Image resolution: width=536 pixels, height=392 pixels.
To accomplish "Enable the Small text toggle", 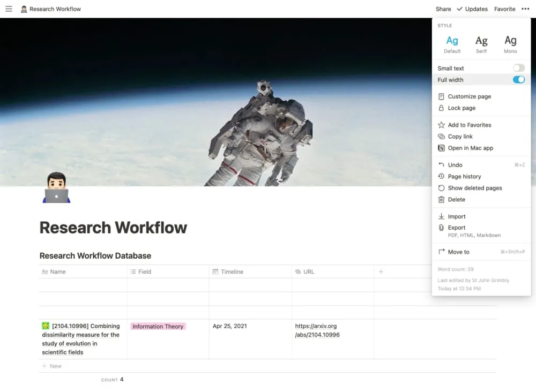I will (x=518, y=68).
